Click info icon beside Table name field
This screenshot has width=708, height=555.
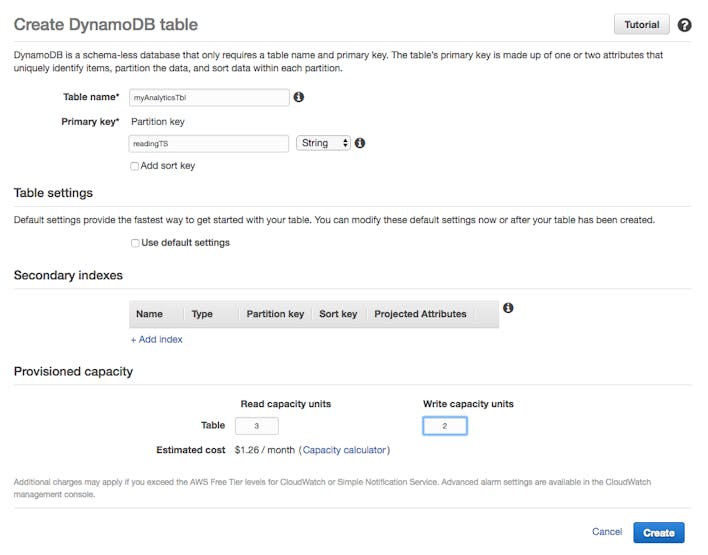(298, 97)
